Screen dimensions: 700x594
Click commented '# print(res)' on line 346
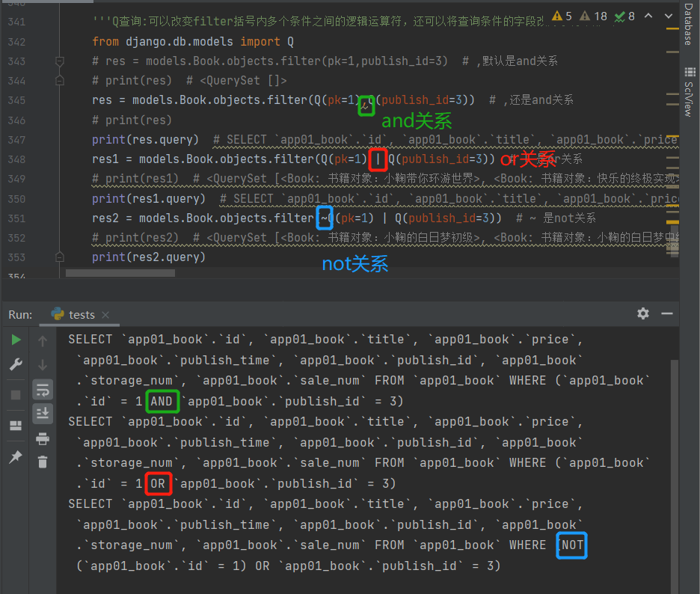coord(132,120)
